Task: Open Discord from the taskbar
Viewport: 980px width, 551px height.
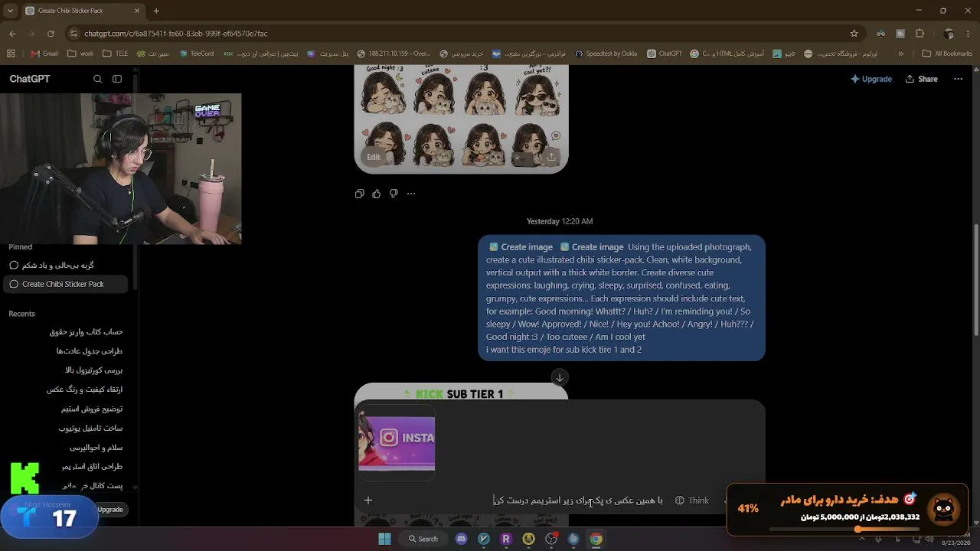Action: (x=461, y=539)
